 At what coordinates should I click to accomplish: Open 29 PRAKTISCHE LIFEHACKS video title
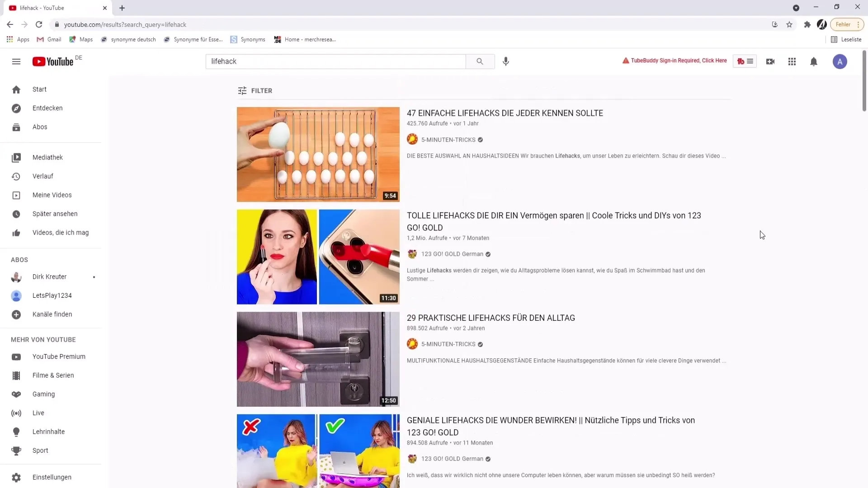[491, 318]
